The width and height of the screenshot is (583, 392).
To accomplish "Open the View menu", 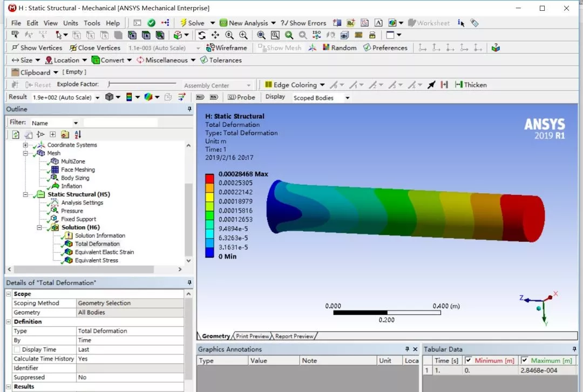I will click(x=51, y=23).
